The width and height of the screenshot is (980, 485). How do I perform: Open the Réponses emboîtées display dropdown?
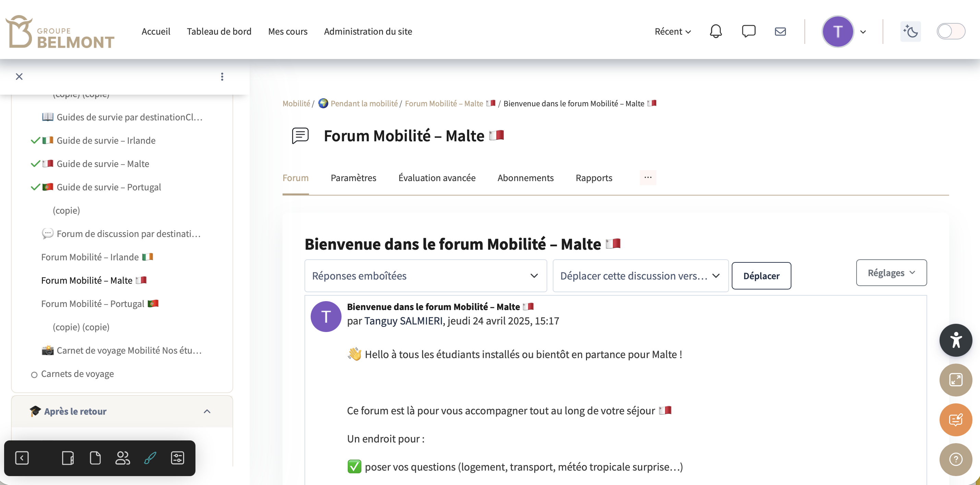point(425,276)
